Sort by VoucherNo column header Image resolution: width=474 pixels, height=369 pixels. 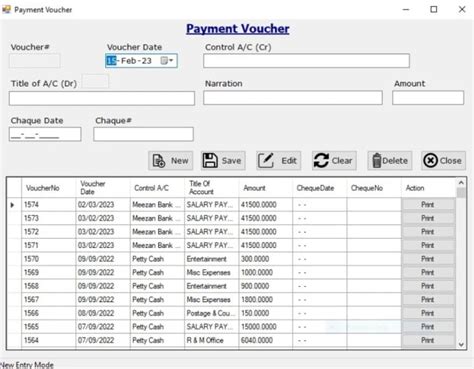click(x=49, y=188)
